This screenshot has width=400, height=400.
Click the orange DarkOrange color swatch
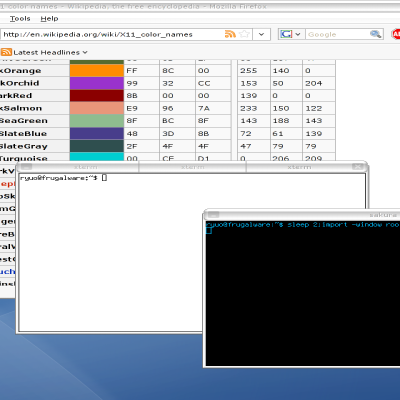pyautogui.click(x=97, y=71)
